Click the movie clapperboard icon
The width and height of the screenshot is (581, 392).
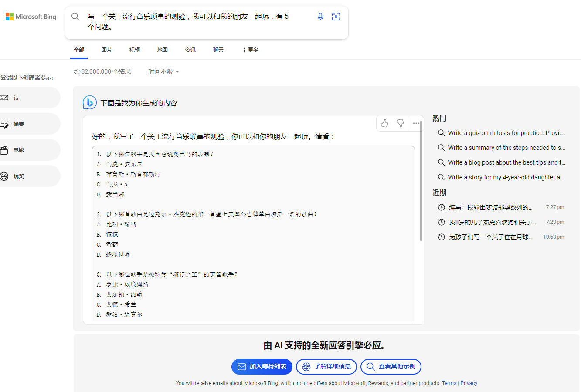(4, 150)
